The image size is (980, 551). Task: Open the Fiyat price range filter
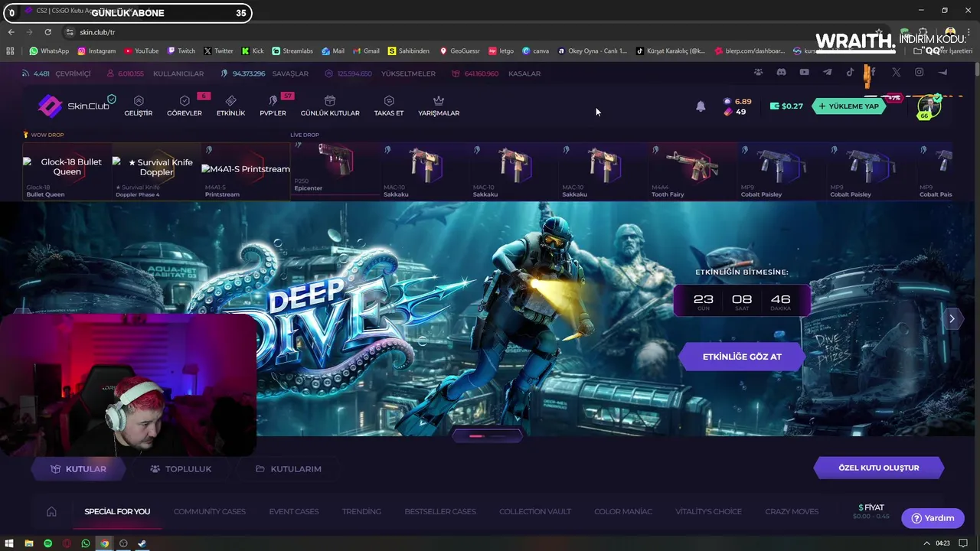(871, 511)
